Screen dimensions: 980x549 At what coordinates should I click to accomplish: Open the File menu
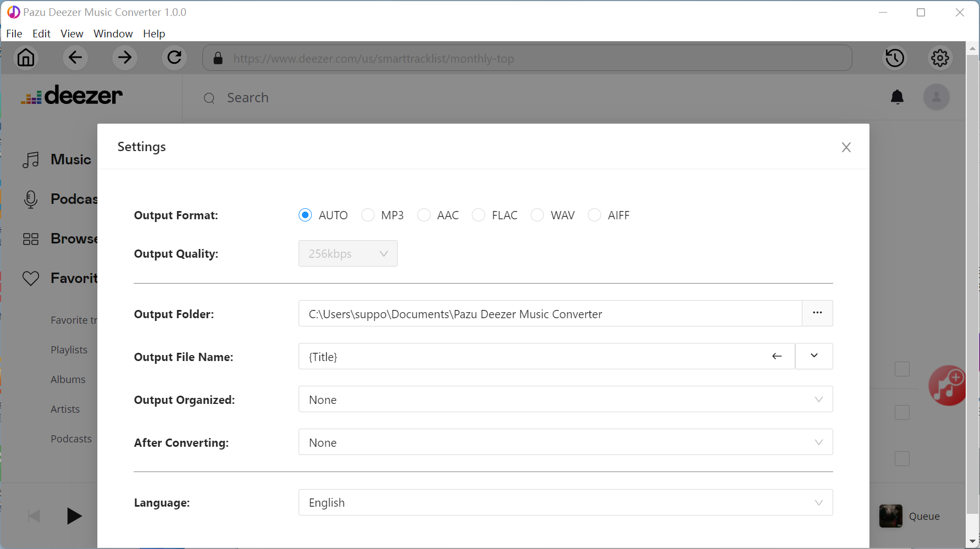(14, 34)
